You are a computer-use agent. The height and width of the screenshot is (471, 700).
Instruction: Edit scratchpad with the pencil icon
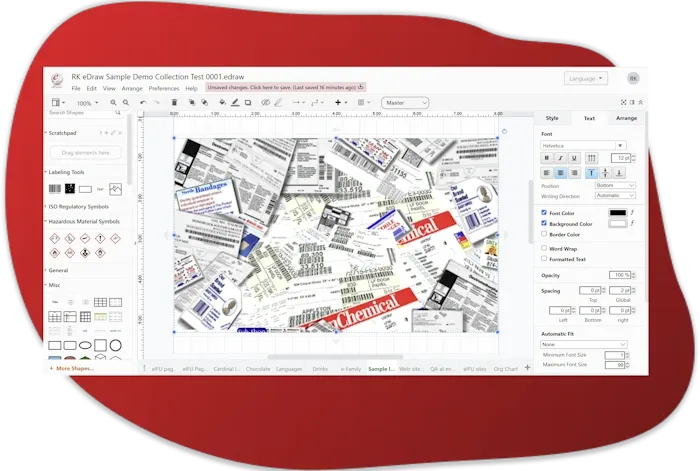[x=113, y=133]
